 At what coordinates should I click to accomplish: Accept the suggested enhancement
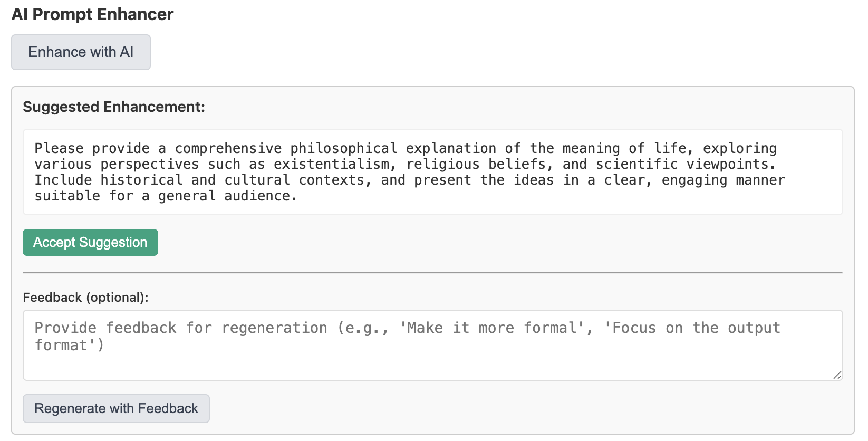click(x=90, y=243)
